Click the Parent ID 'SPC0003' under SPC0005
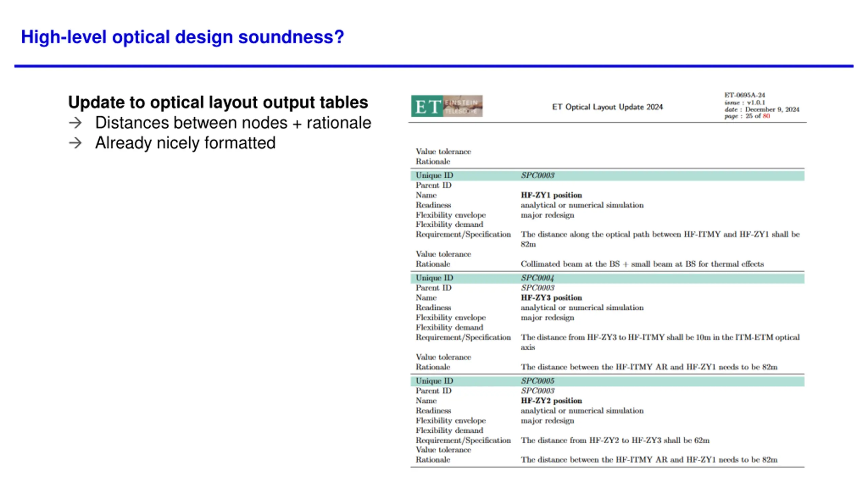Screen dimensions: 868x488 coord(537,391)
